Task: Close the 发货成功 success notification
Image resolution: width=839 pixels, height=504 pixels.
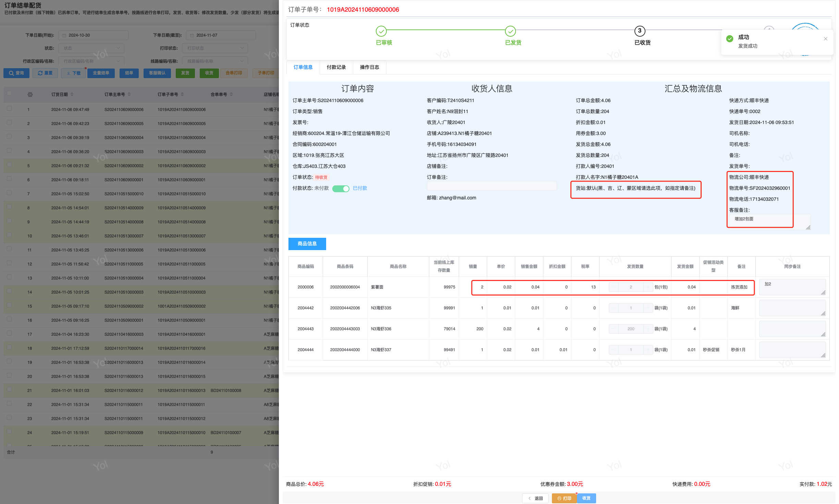Action: [x=825, y=39]
